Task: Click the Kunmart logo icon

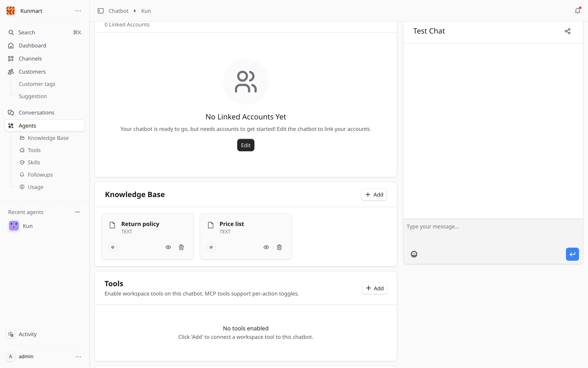Action: 11,11
